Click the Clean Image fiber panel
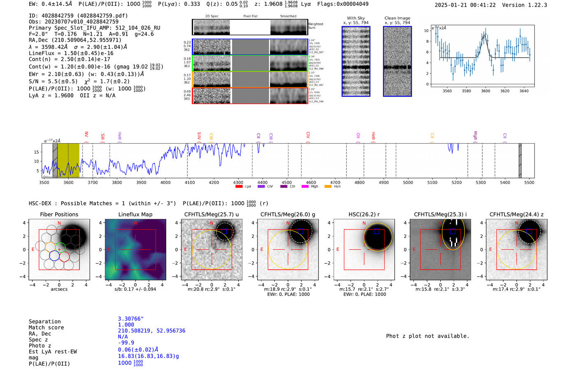 point(397,61)
